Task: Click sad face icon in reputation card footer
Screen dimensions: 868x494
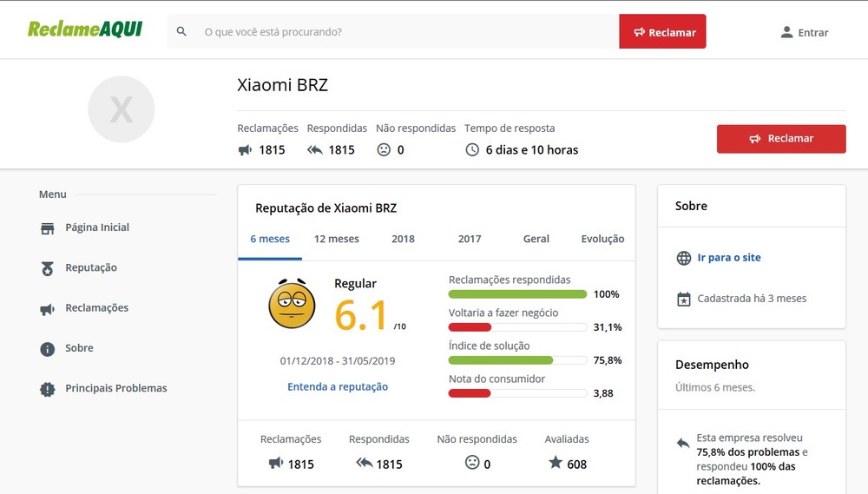Action: (x=472, y=462)
